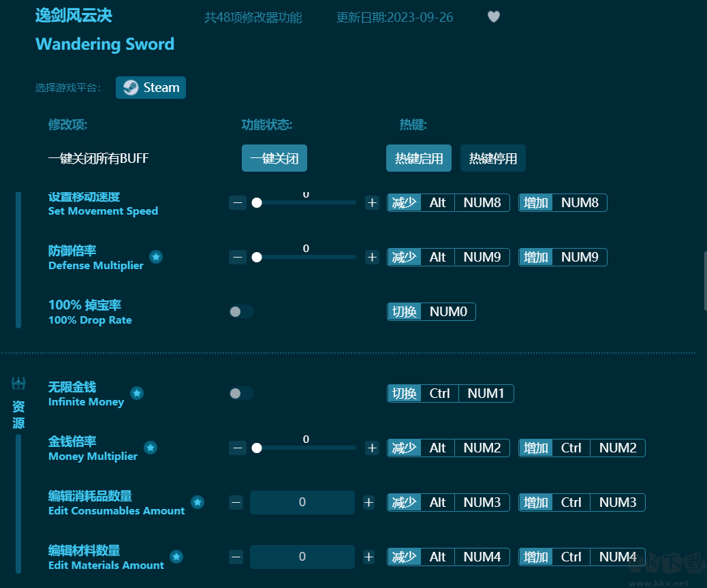
Task: Click plus for Defense Multiplier
Action: pyautogui.click(x=372, y=257)
